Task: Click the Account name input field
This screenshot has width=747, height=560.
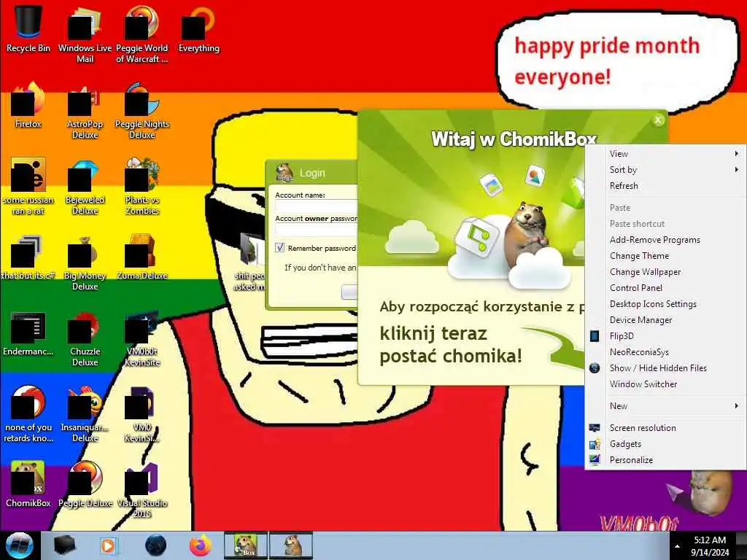Action: [x=316, y=206]
